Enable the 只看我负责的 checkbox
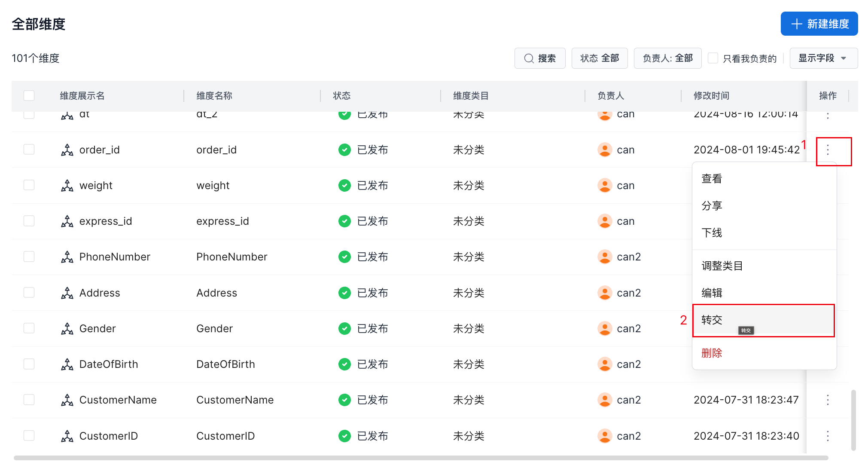 coord(713,58)
